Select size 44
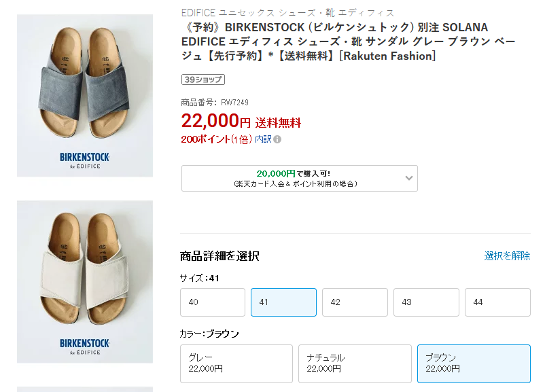The image size is (545, 392). point(497,302)
